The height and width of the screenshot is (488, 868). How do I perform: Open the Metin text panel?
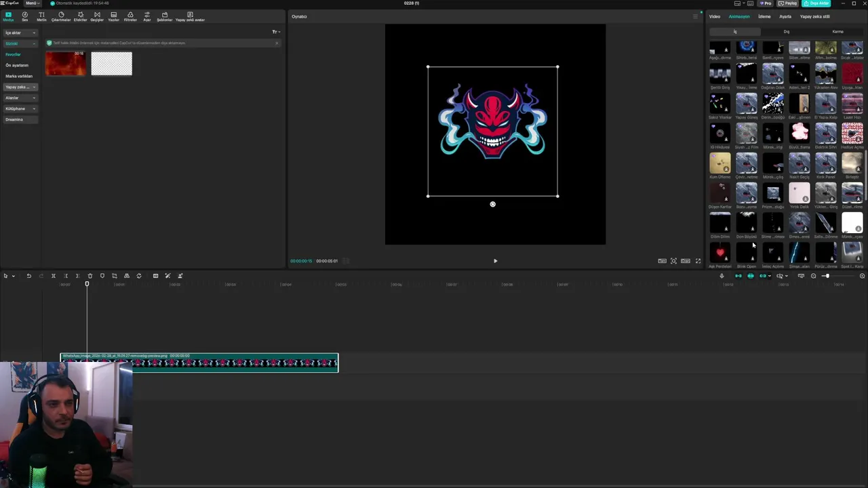click(x=41, y=16)
